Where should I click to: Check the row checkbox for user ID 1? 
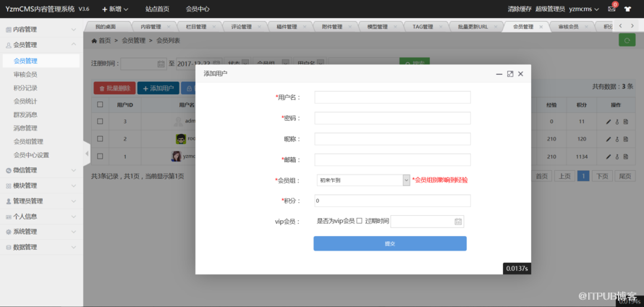100,156
